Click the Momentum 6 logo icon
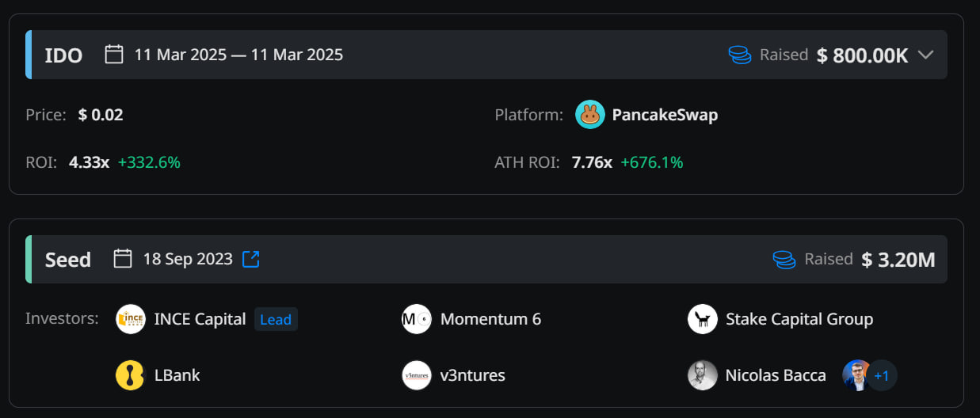This screenshot has height=418, width=980. pos(417,319)
